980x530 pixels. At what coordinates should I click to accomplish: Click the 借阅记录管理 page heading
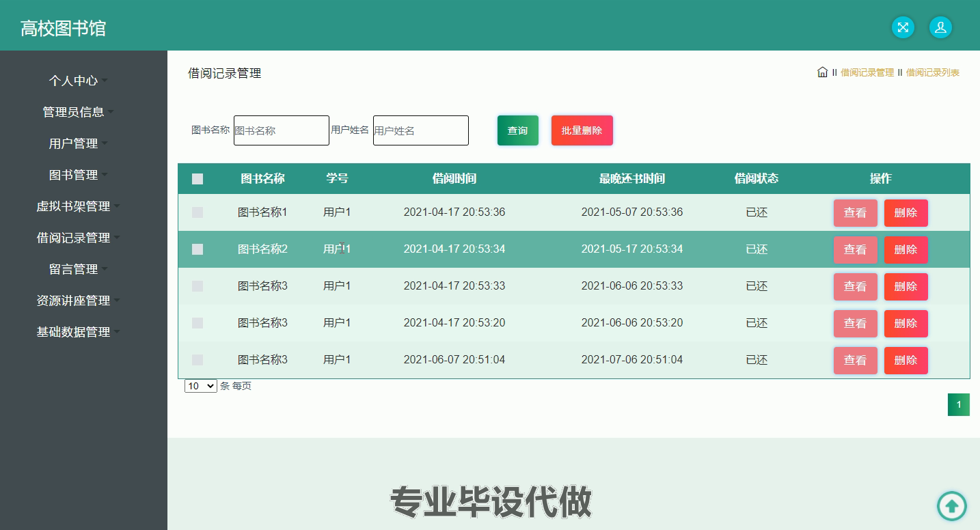[225, 73]
